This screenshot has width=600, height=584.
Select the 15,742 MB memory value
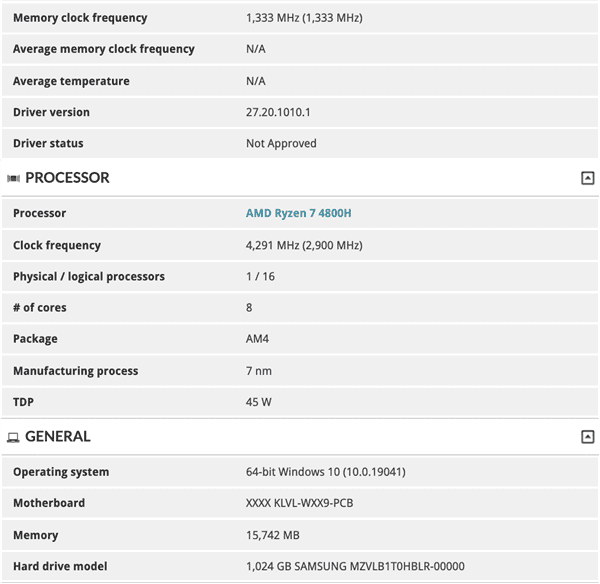click(273, 535)
